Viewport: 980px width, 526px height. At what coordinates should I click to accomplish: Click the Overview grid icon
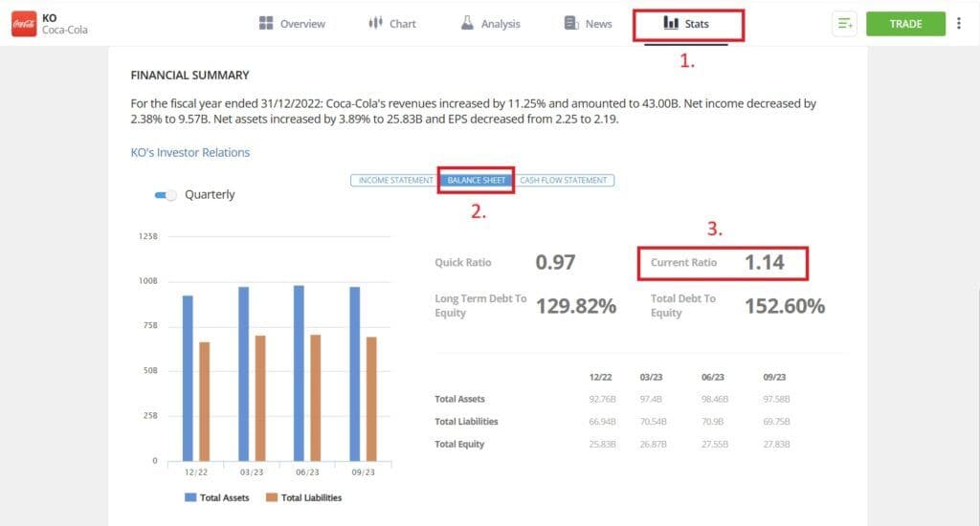pos(267,24)
